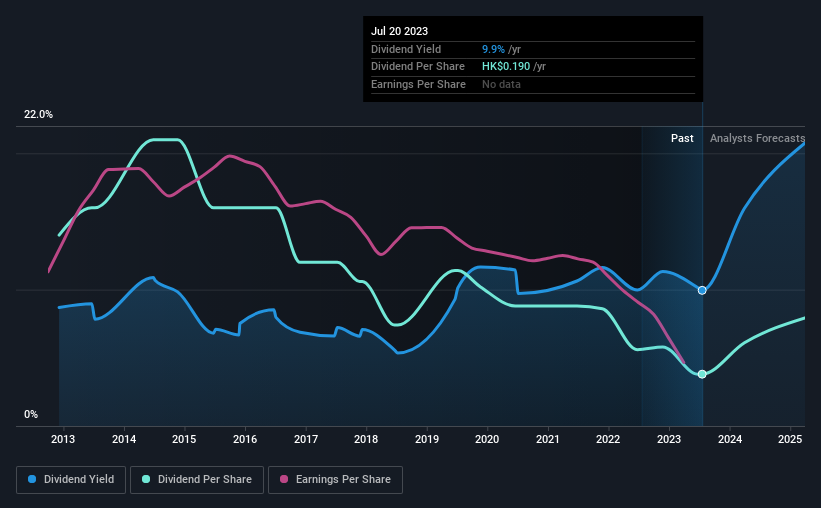Click the 2022 x-axis label
Image resolution: width=821 pixels, height=508 pixels.
pyautogui.click(x=608, y=439)
